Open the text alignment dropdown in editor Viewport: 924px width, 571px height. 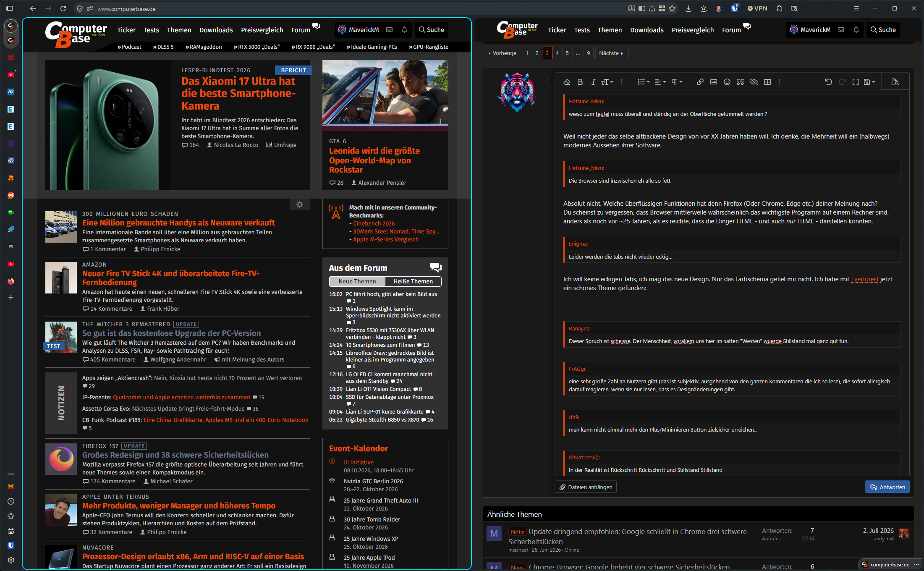click(x=660, y=82)
